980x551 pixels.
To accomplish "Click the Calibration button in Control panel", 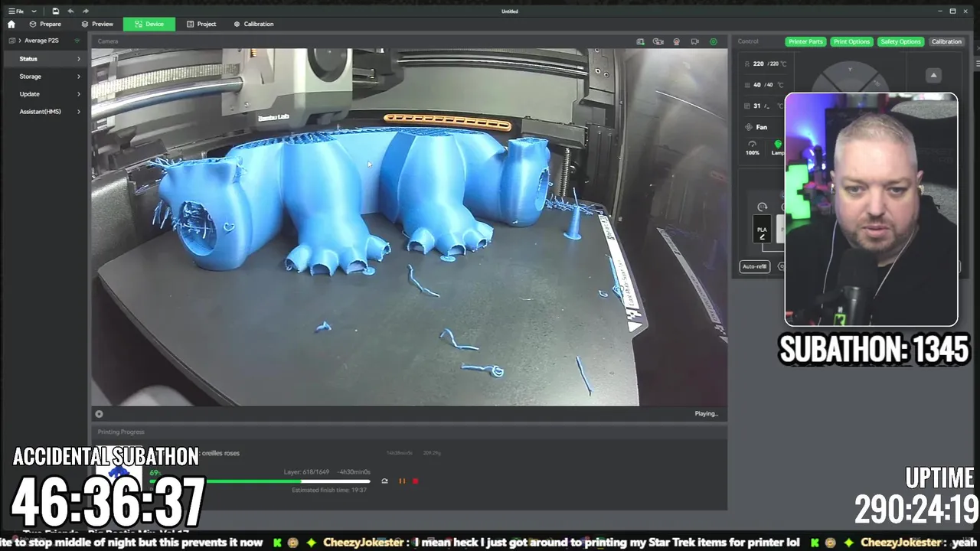I will [x=946, y=41].
